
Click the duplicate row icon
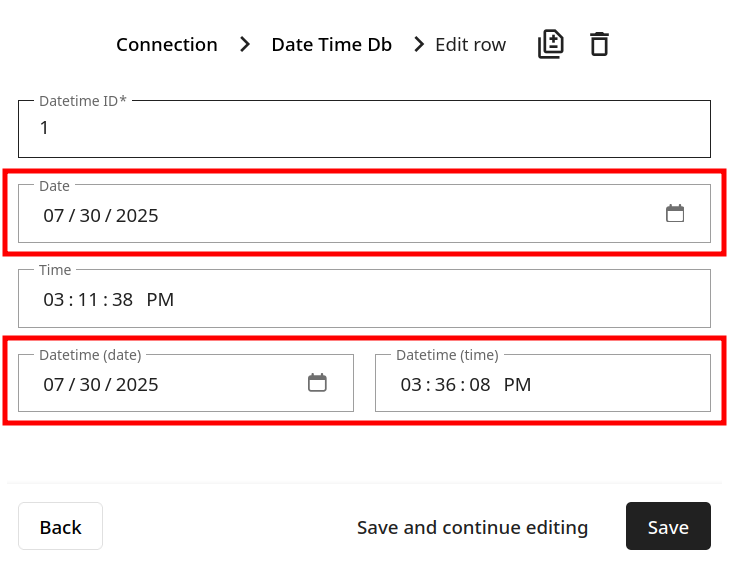pos(551,44)
